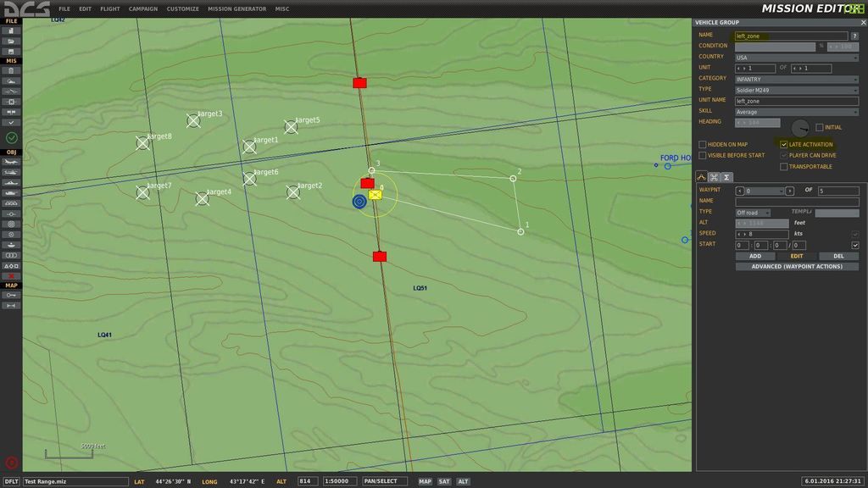
Task: Open the Sigma summary tab icon
Action: click(727, 177)
